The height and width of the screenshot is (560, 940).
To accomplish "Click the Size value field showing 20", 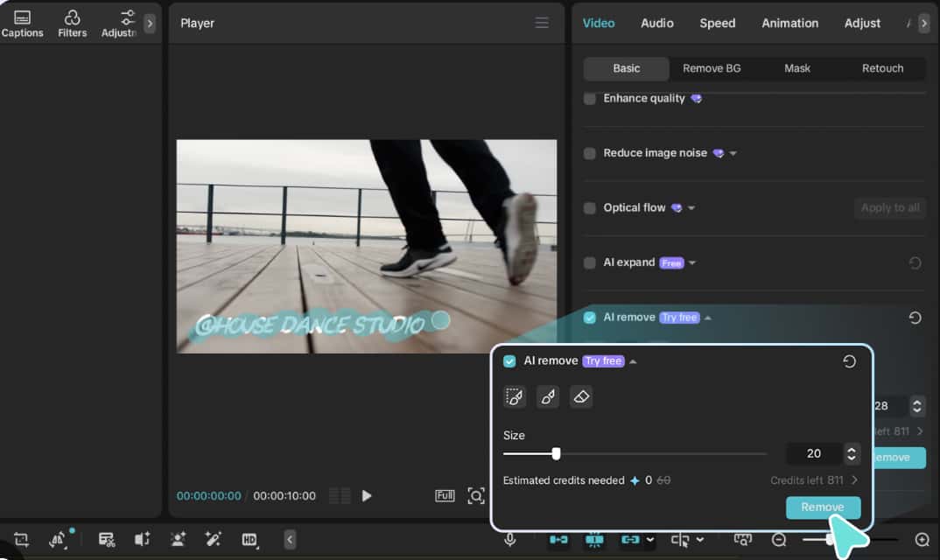I will 813,454.
